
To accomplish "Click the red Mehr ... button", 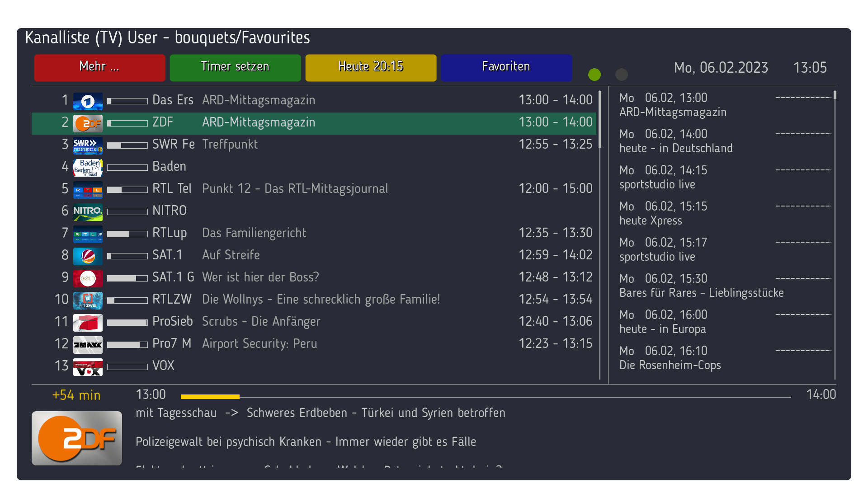I will pos(99,68).
